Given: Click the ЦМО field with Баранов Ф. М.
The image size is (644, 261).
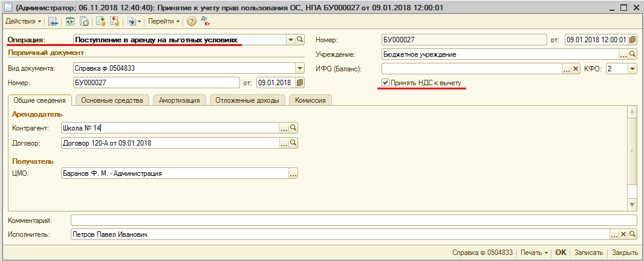Looking at the screenshot, I should point(175,173).
